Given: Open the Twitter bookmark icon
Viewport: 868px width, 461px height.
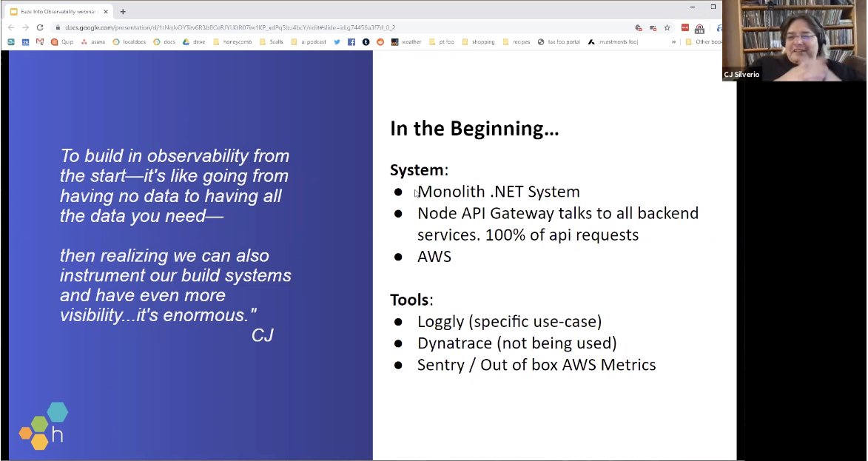Looking at the screenshot, I should point(337,41).
